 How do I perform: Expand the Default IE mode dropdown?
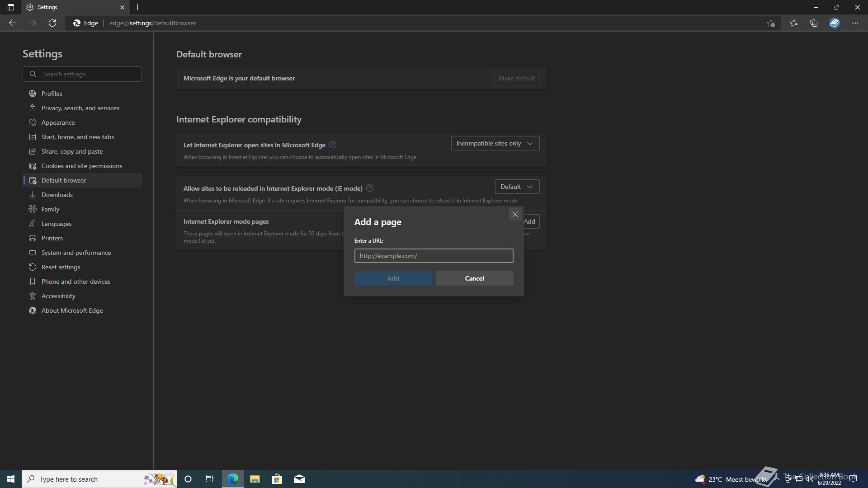click(517, 187)
